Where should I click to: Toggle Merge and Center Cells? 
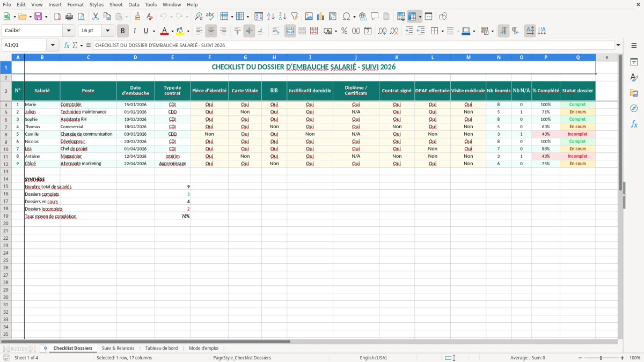coord(290,31)
